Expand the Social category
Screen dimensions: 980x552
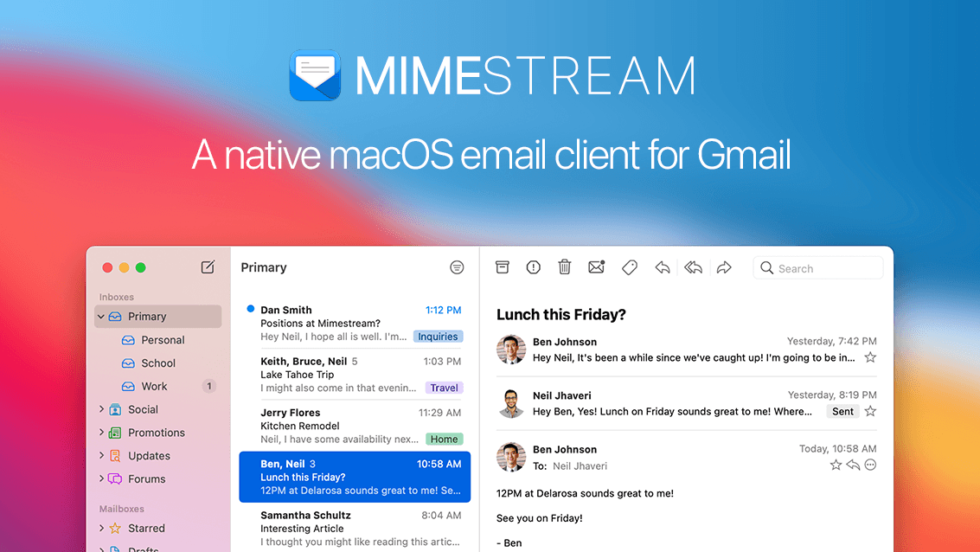[101, 409]
